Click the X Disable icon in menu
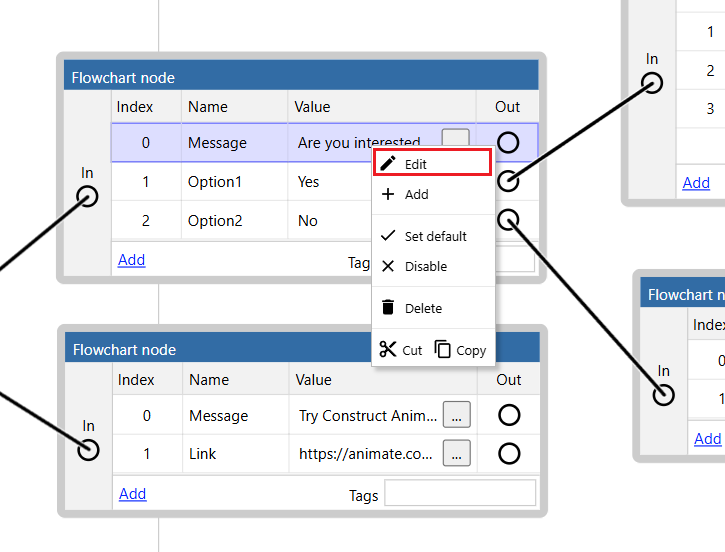The height and width of the screenshot is (552, 725). tap(388, 267)
